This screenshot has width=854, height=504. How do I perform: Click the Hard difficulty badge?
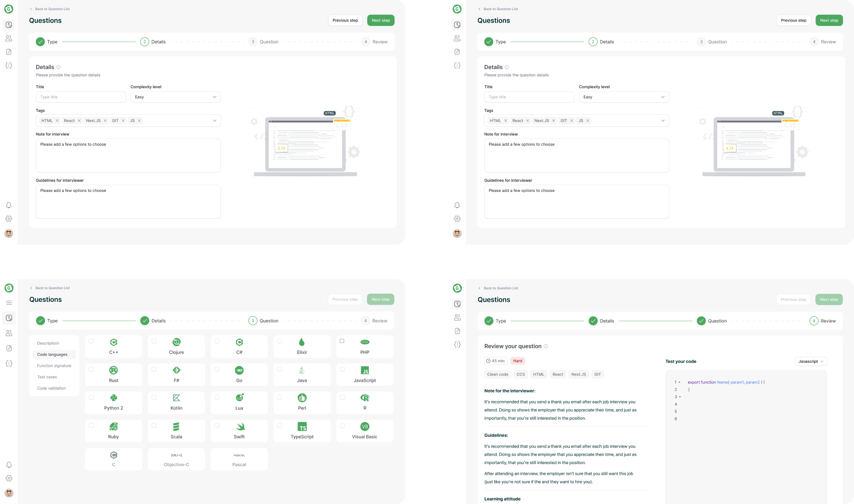(518, 361)
